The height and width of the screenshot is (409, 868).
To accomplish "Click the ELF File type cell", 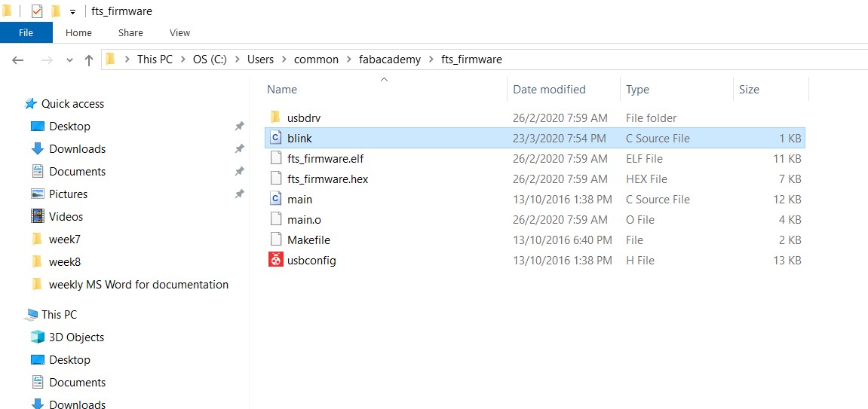I will [644, 159].
